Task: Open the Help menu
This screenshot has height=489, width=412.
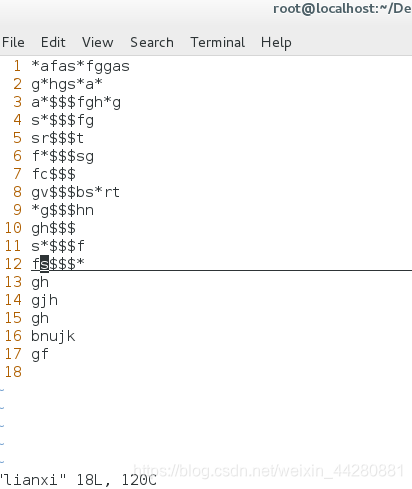Action: [x=276, y=43]
